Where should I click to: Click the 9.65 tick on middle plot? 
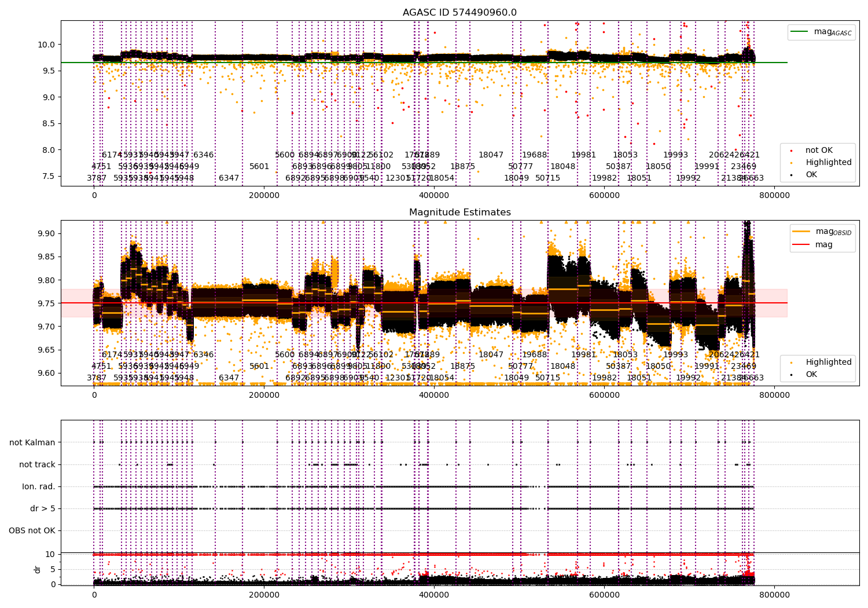tap(46, 350)
